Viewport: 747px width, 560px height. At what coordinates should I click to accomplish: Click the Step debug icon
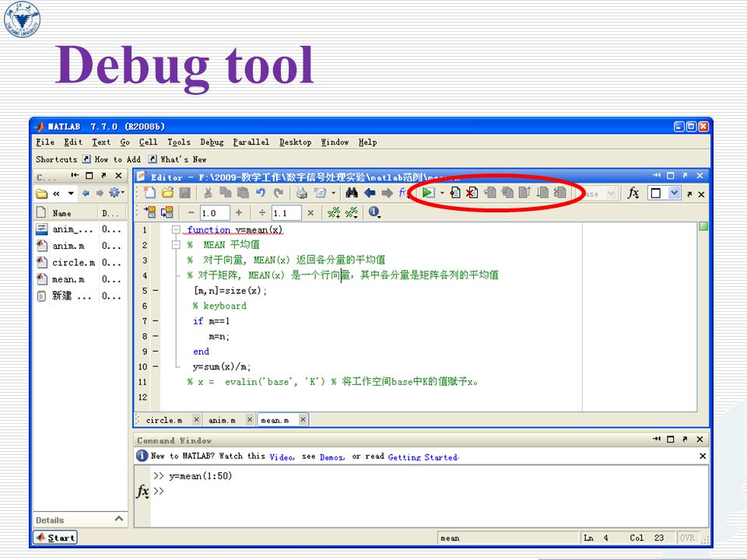tap(489, 193)
